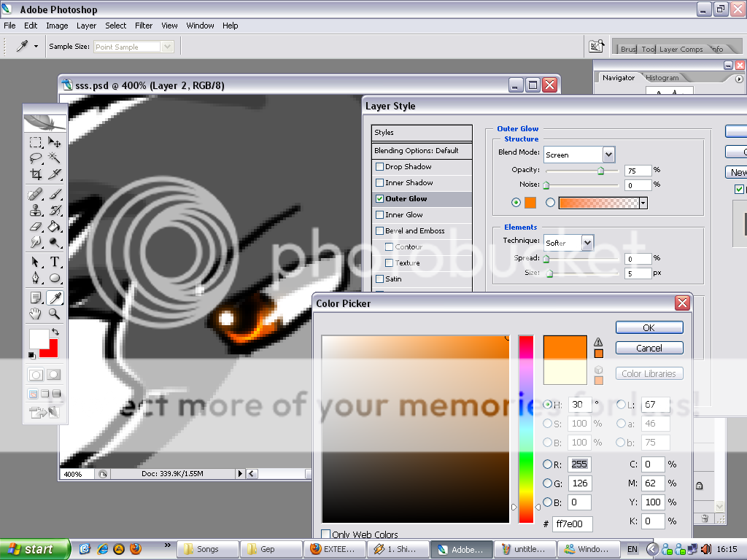This screenshot has height=560, width=747.
Task: Select the Type tool
Action: 54,262
